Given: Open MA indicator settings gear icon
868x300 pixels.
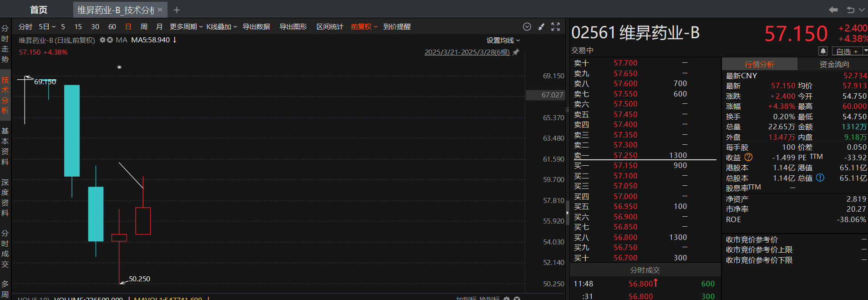Looking at the screenshot, I should 102,40.
